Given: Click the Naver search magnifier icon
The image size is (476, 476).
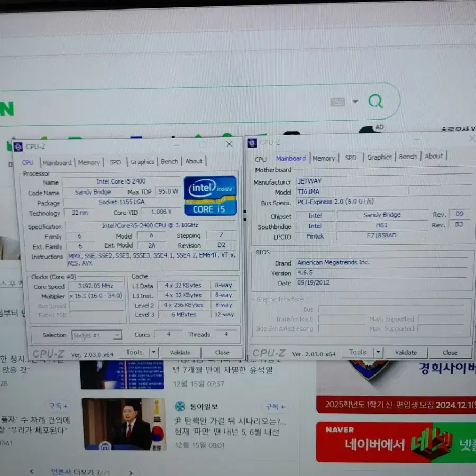Looking at the screenshot, I should [376, 101].
